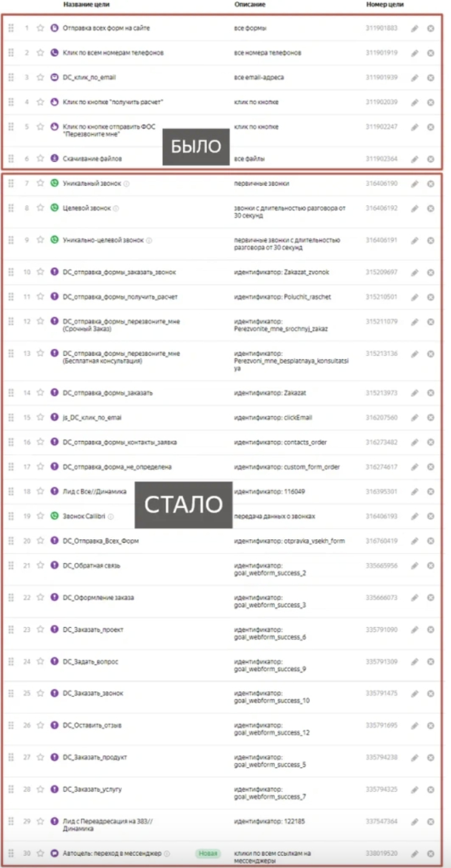Viewport: 451px width, 868px height.
Task: Click info icon next to "Уникальный звонок"
Action: tap(126, 184)
